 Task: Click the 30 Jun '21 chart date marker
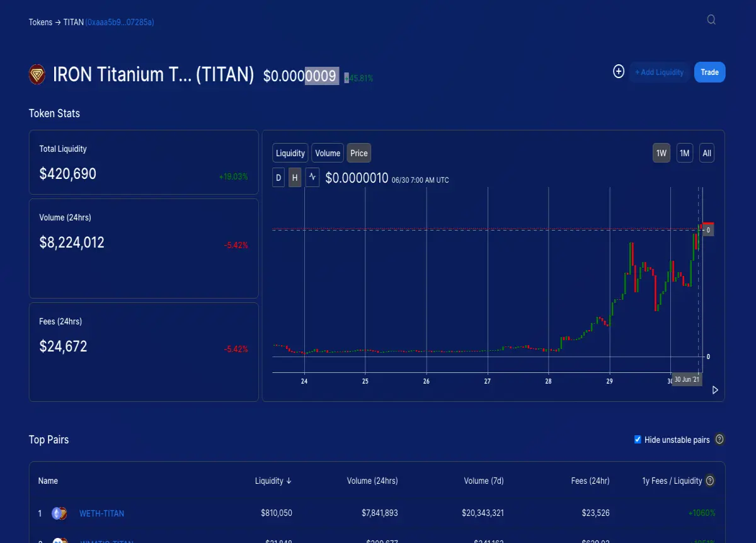[687, 379]
